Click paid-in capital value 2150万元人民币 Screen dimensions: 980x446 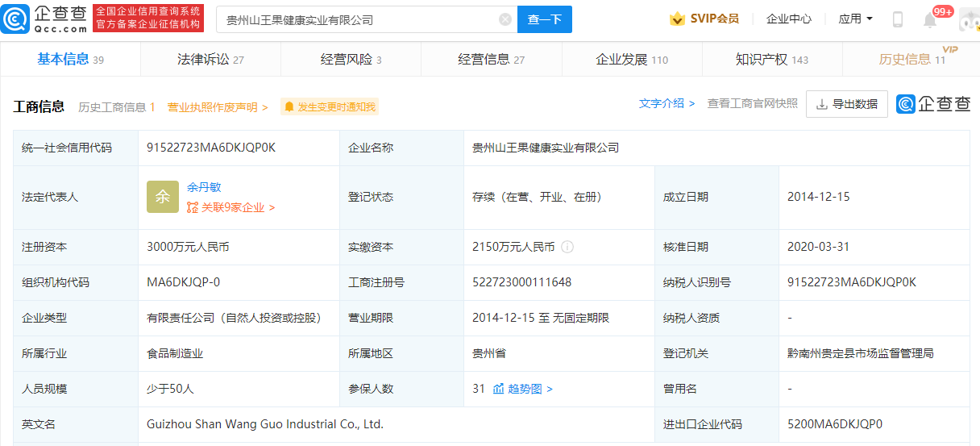[513, 247]
